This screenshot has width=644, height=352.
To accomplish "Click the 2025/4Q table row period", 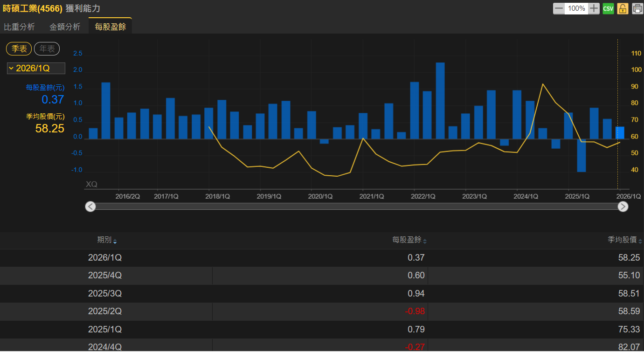I will coord(105,276).
